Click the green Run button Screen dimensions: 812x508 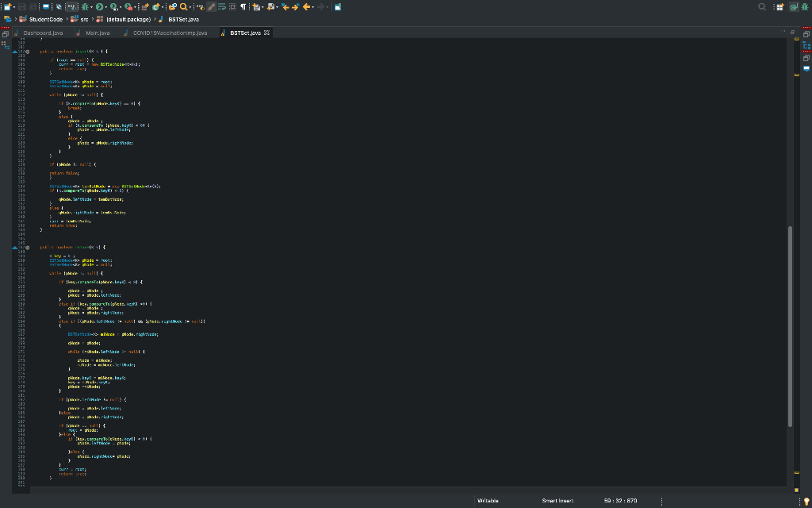coord(99,6)
